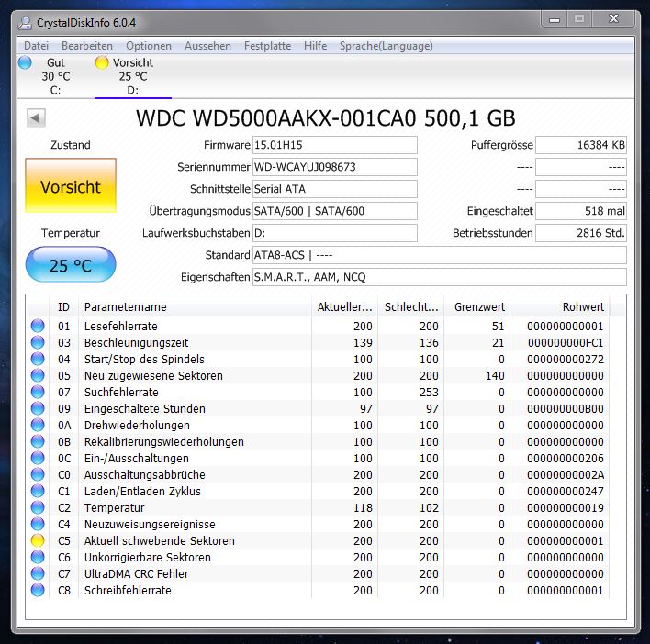The height and width of the screenshot is (644, 650).
Task: Click the Grenzwert column header
Action: [477, 307]
